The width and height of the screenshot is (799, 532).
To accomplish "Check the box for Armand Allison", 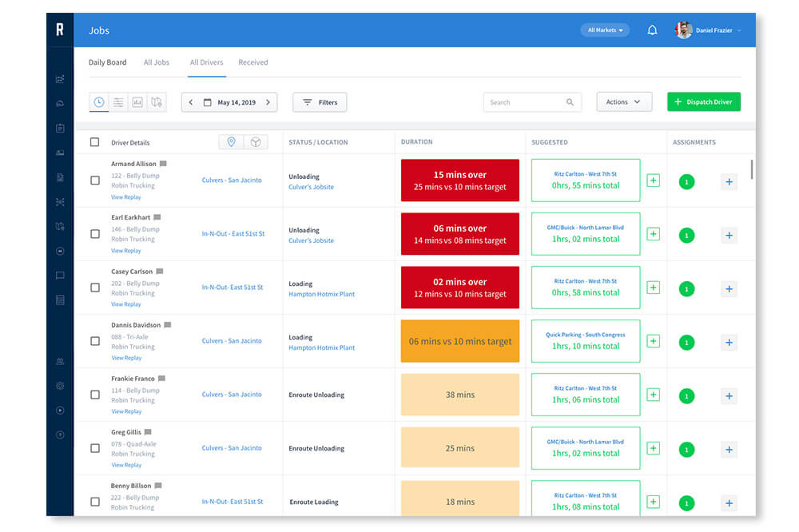I will [95, 181].
